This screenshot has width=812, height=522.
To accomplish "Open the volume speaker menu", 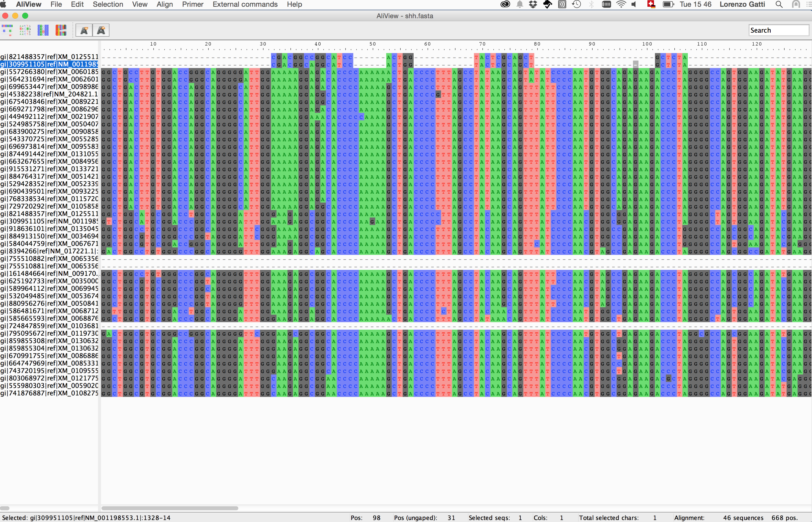I will 633,4.
